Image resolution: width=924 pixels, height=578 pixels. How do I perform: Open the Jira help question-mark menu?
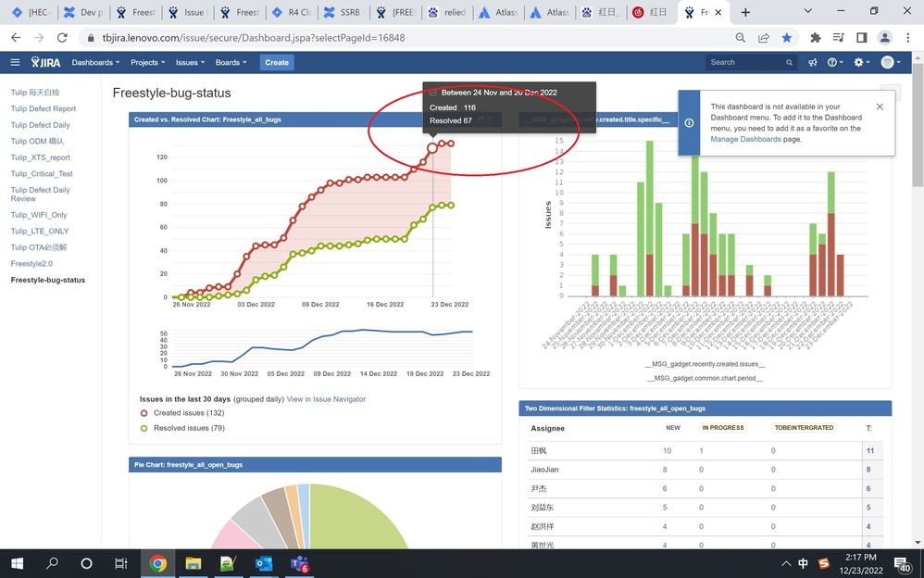tap(835, 62)
